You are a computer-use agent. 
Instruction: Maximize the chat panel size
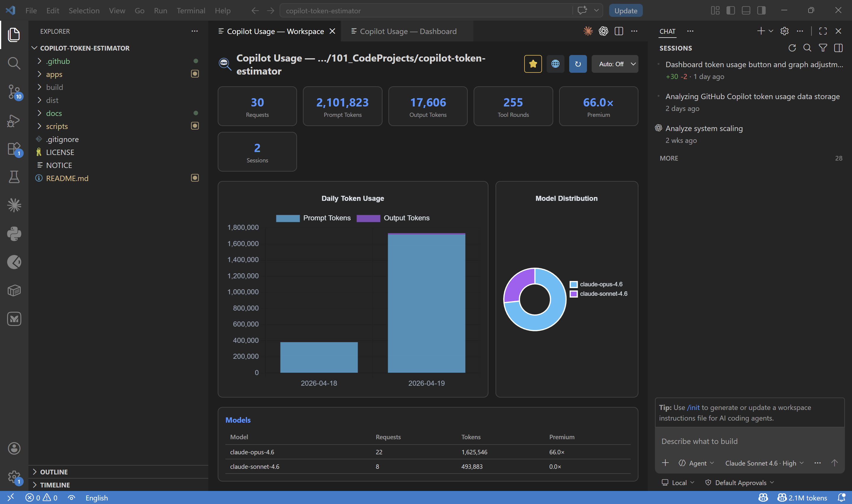(x=823, y=31)
